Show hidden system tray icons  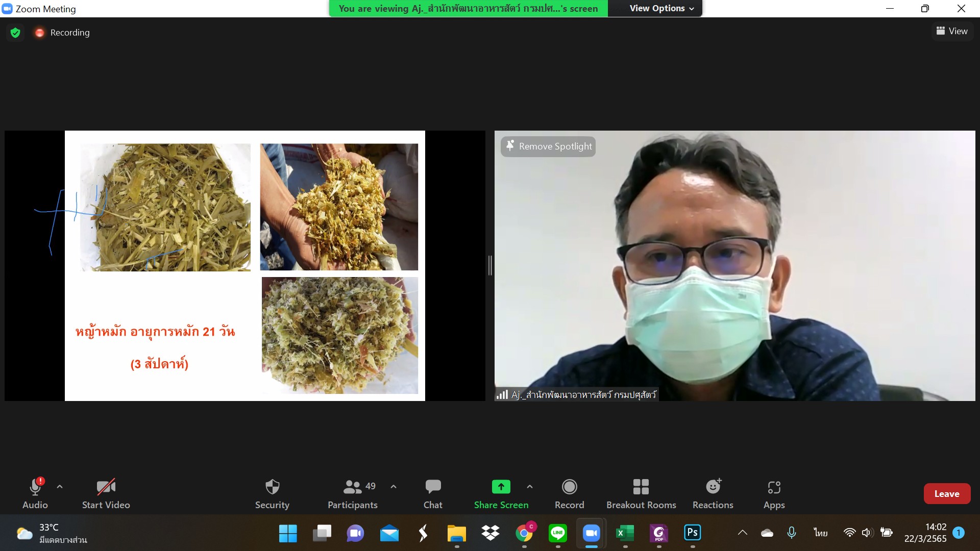pos(743,533)
